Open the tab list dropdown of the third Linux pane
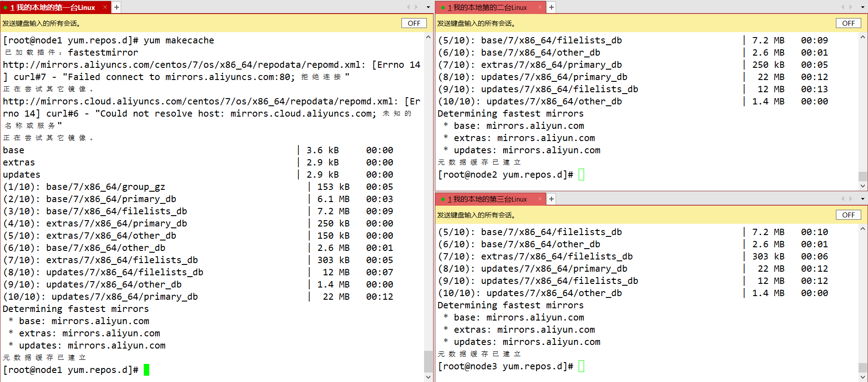Viewport: 868px width, 382px height. tap(863, 199)
